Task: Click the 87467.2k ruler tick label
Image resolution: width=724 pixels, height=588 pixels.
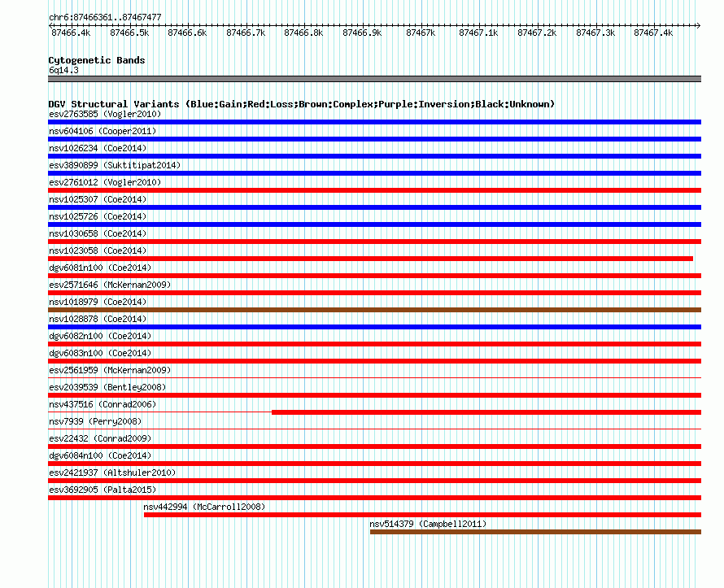Action: pos(537,33)
